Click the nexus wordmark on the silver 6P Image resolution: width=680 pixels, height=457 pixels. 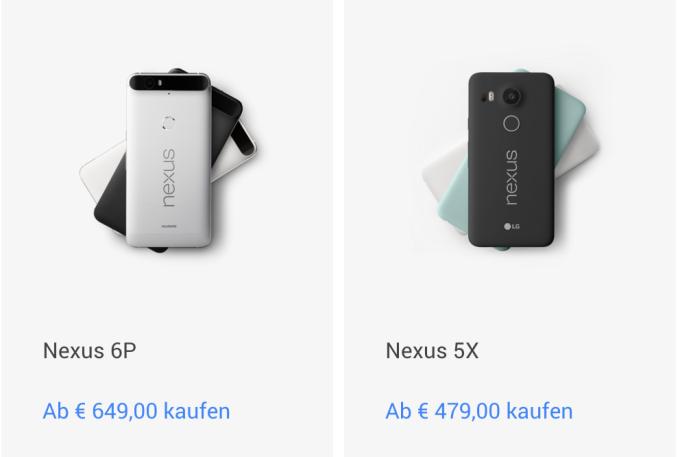tap(169, 178)
